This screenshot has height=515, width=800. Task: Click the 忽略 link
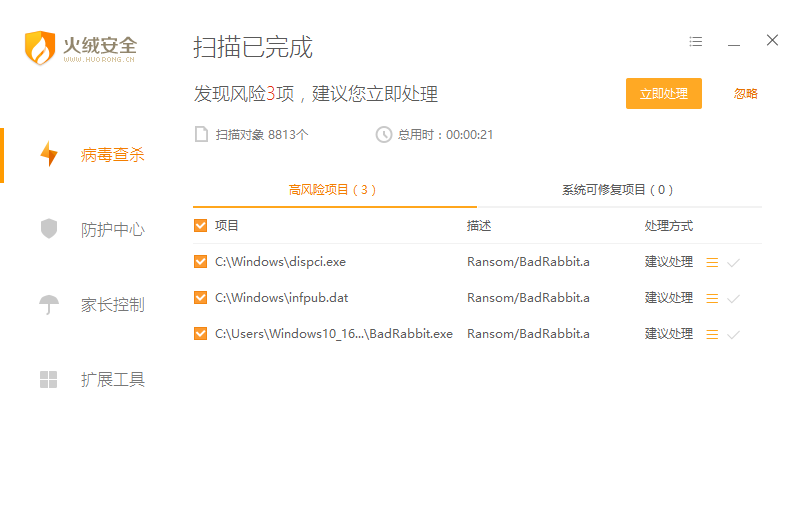(745, 94)
